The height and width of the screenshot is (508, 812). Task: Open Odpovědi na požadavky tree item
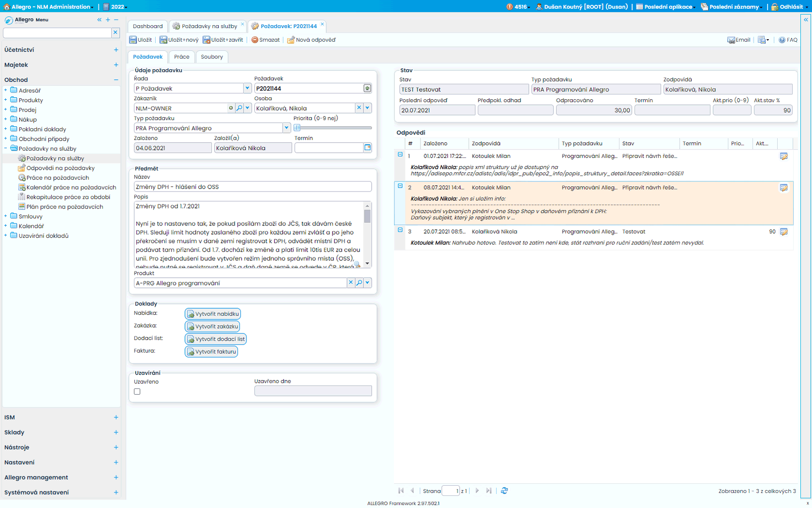(x=60, y=168)
